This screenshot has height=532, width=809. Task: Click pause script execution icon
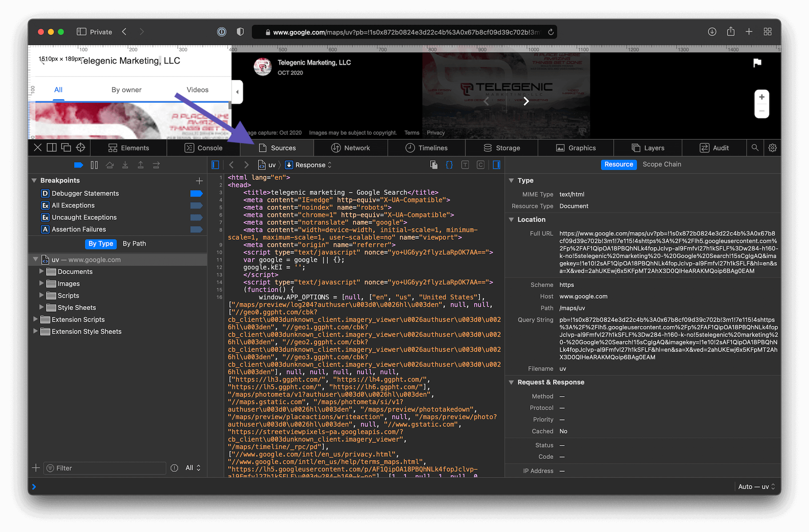point(94,165)
